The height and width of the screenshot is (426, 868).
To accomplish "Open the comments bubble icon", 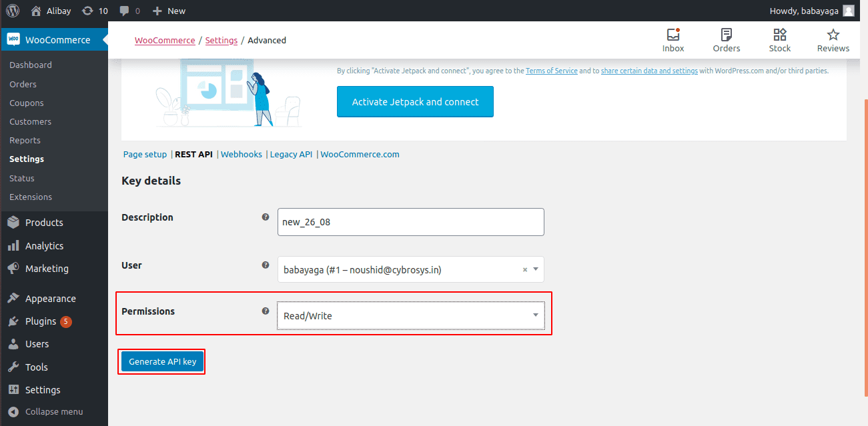I will [x=123, y=11].
